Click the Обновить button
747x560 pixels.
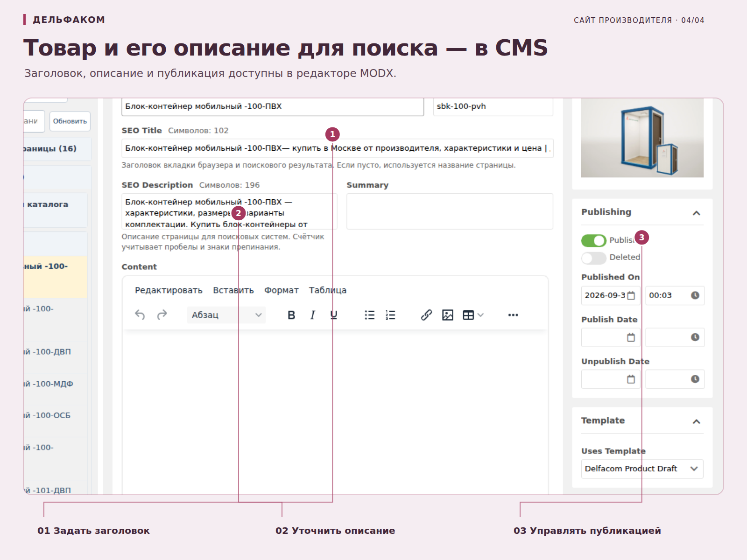70,121
